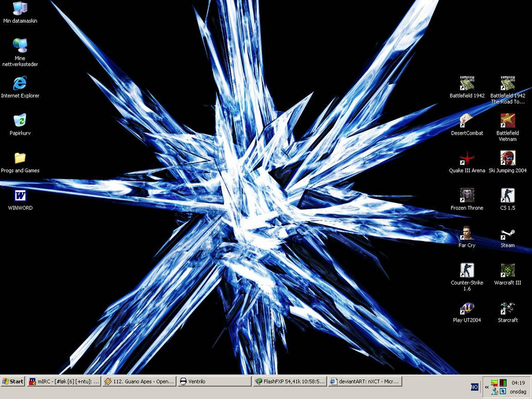This screenshot has height=399, width=532.
Task: Open the Papirkurv recycle bin
Action: tap(20, 121)
